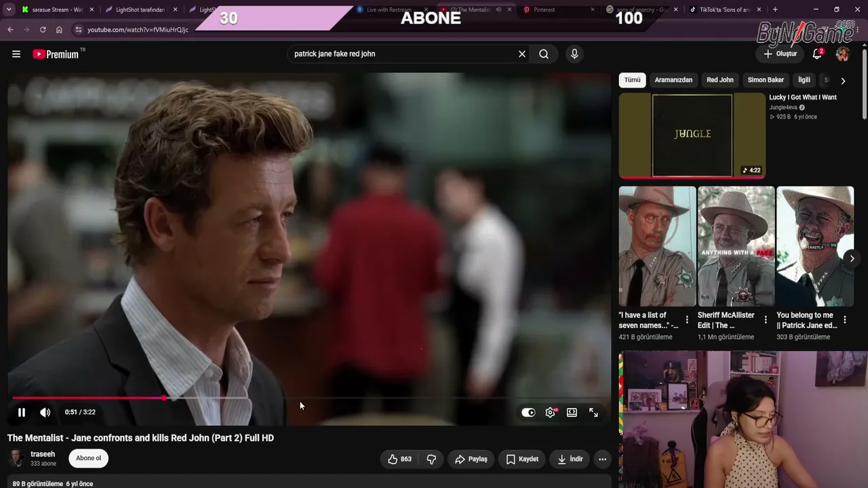
Task: Go back in browser history
Action: [x=10, y=30]
